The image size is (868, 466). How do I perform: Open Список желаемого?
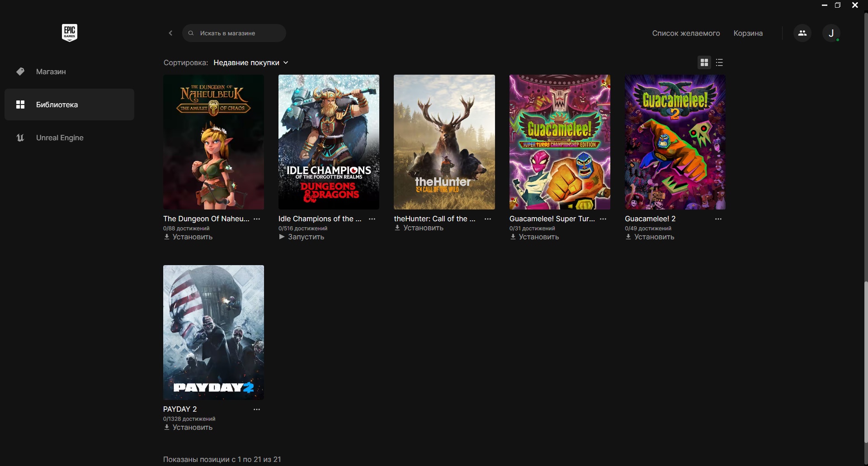686,33
